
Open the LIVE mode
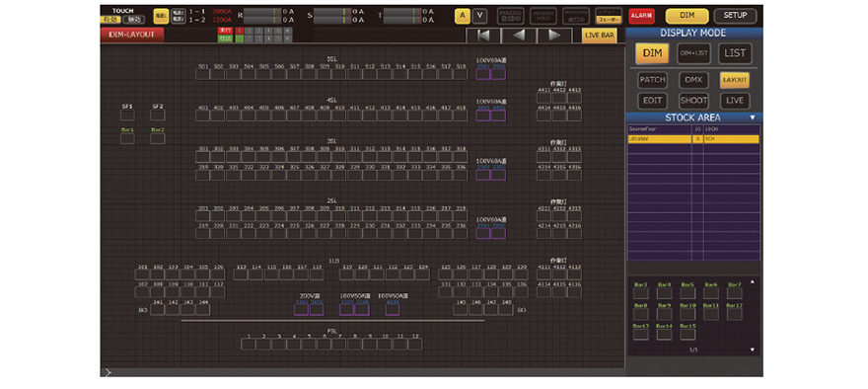point(735,101)
